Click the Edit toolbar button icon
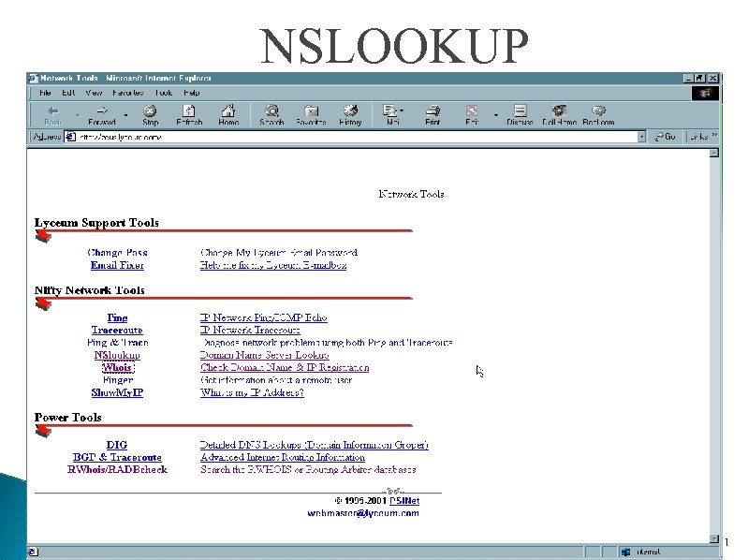Viewport: 748px width, 560px height. click(472, 111)
